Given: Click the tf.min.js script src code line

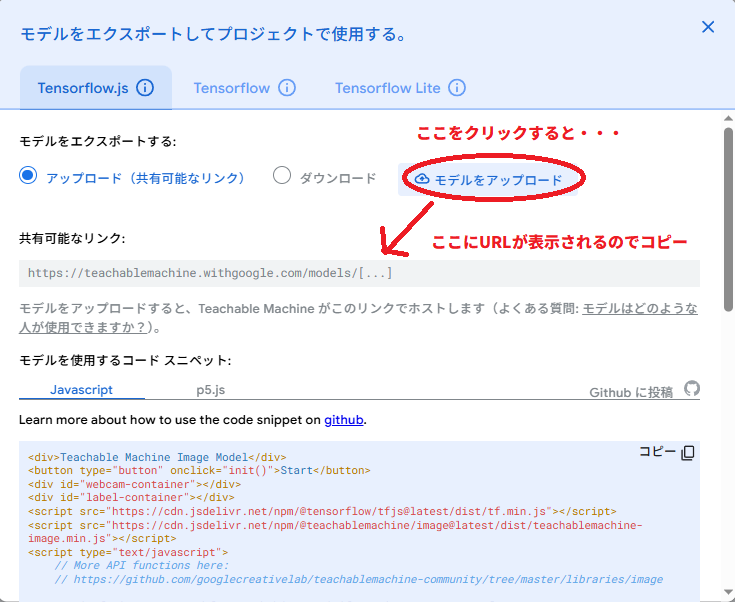Looking at the screenshot, I should (322, 512).
